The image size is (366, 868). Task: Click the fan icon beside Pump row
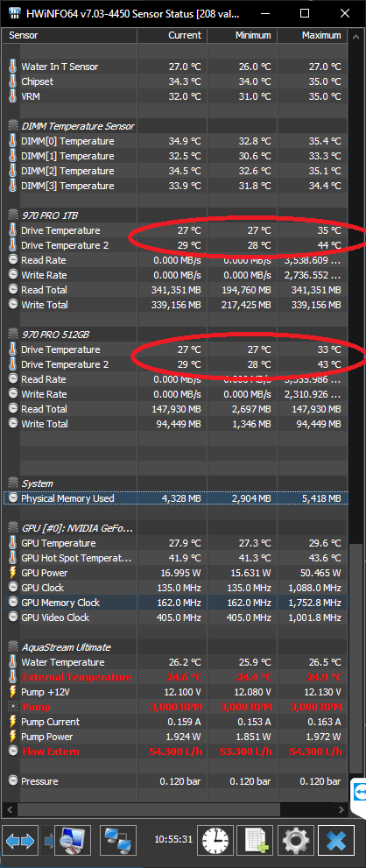tap(13, 707)
